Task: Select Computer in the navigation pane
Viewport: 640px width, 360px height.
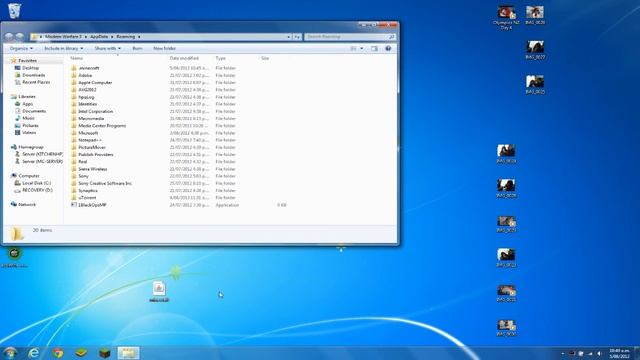Action: click(x=29, y=176)
